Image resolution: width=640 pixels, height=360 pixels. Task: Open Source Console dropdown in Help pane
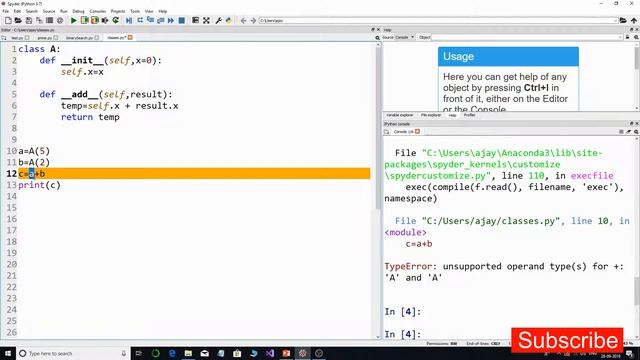click(404, 37)
